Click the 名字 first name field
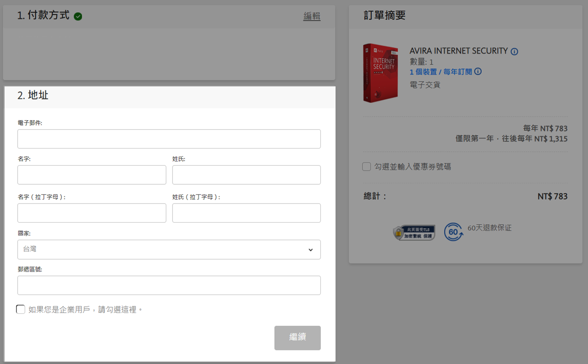Screen dimensions: 588x364 point(92,175)
